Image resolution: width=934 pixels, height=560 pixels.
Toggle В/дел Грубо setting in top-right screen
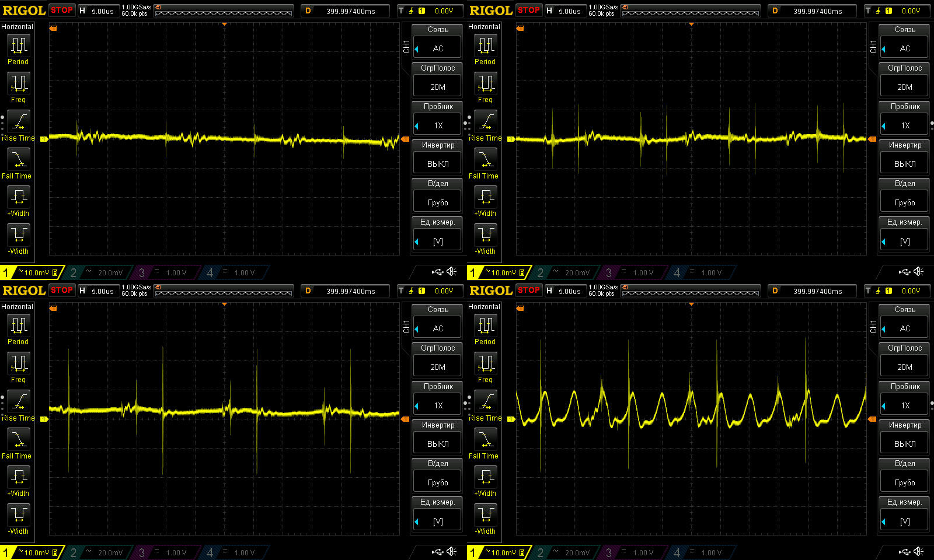point(904,202)
